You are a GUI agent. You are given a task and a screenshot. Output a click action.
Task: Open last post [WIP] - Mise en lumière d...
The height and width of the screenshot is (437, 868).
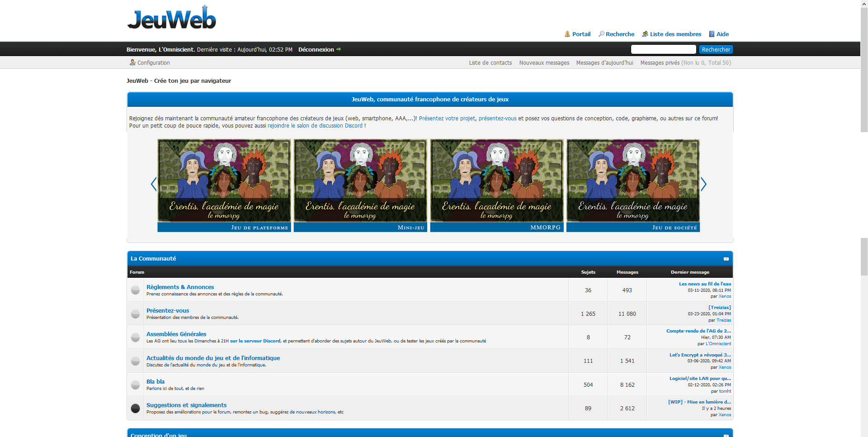[x=699, y=402]
